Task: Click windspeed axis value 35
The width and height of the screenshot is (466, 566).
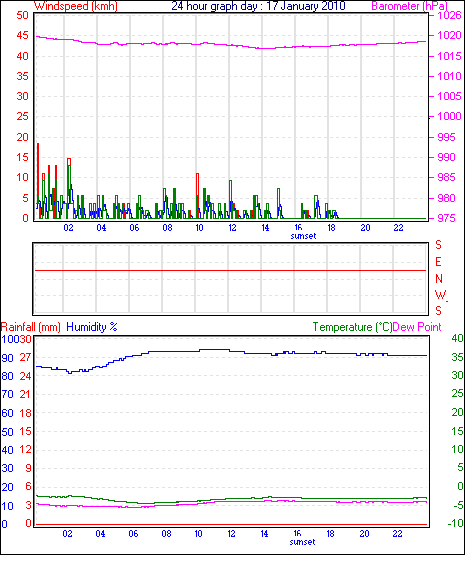Action: pyautogui.click(x=22, y=76)
